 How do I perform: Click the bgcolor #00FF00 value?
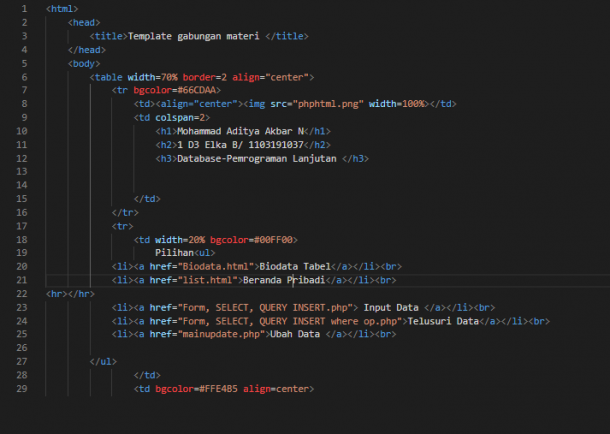point(273,240)
